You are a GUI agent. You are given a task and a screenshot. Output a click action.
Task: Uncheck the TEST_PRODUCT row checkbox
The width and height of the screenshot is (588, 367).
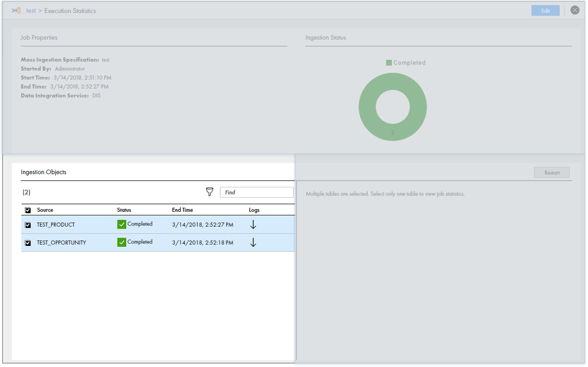[28, 225]
